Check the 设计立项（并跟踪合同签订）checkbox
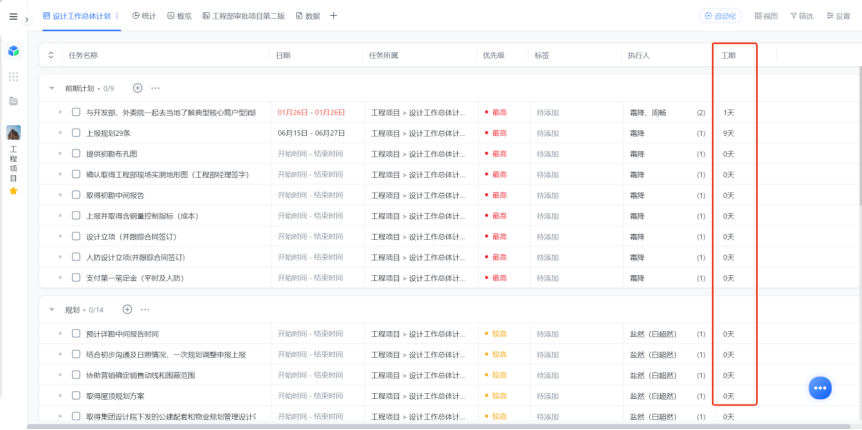This screenshot has height=430, width=862. 76,236
